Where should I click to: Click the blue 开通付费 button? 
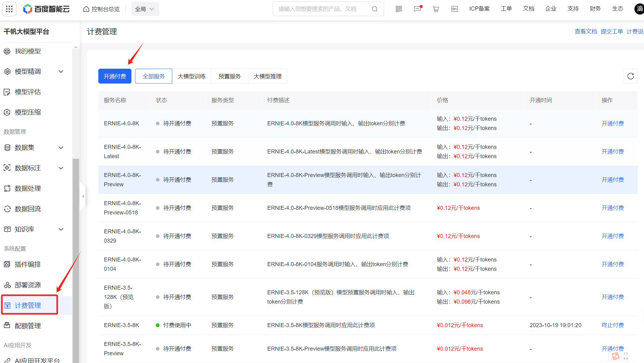coord(115,76)
